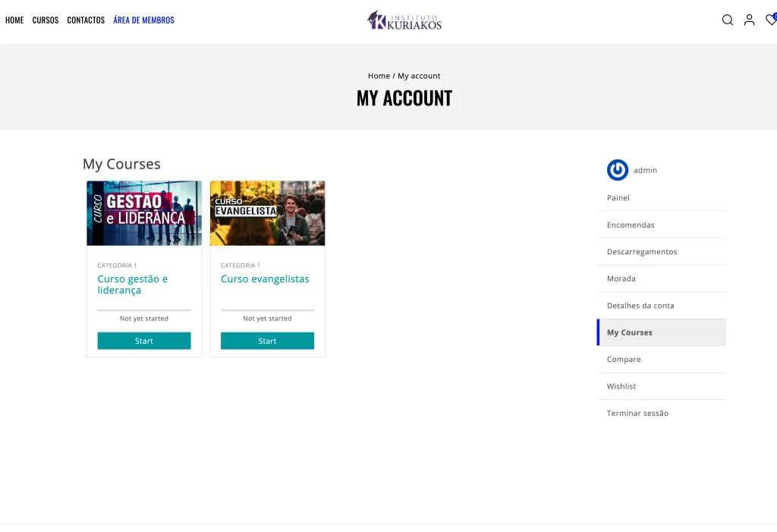
Task: Open Compare in account sidebar
Action: tap(662, 360)
